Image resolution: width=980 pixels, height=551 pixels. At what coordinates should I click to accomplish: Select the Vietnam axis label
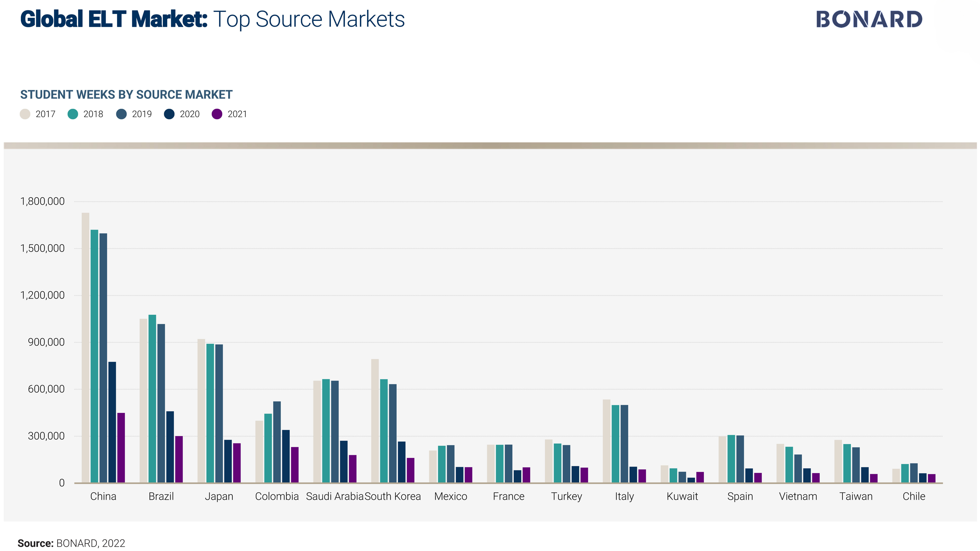[798, 496]
